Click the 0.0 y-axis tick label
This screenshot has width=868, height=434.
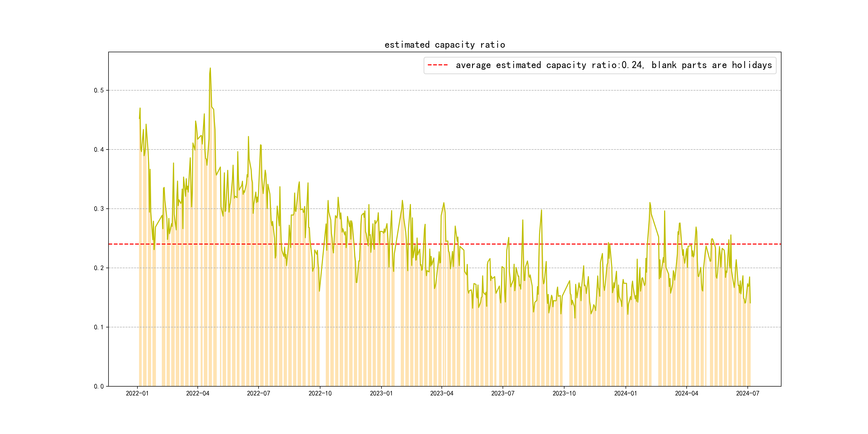coord(99,387)
